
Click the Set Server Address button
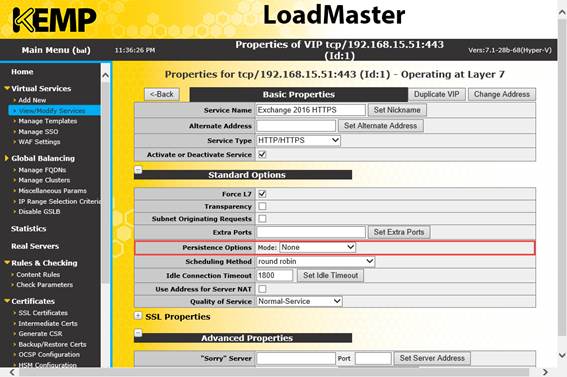(x=432, y=358)
